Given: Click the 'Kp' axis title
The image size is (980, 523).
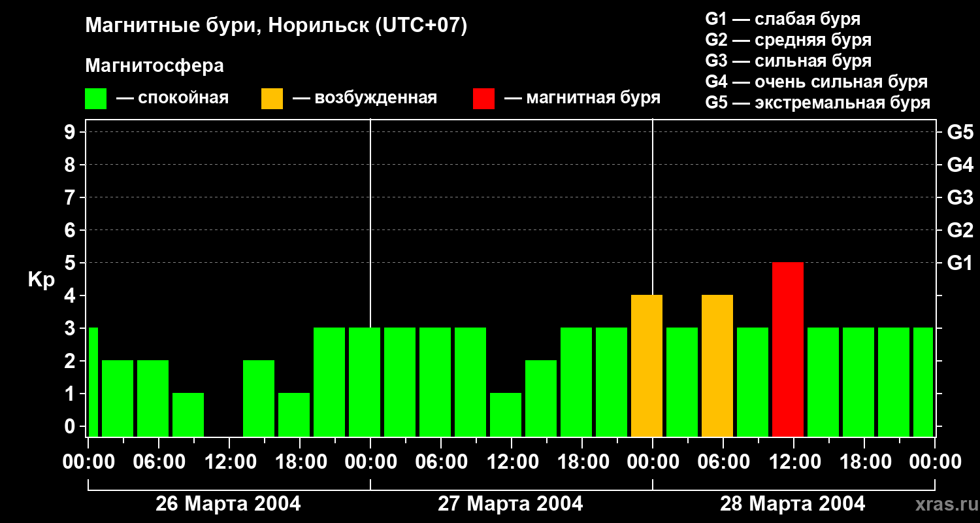Looking at the screenshot, I should 41,279.
